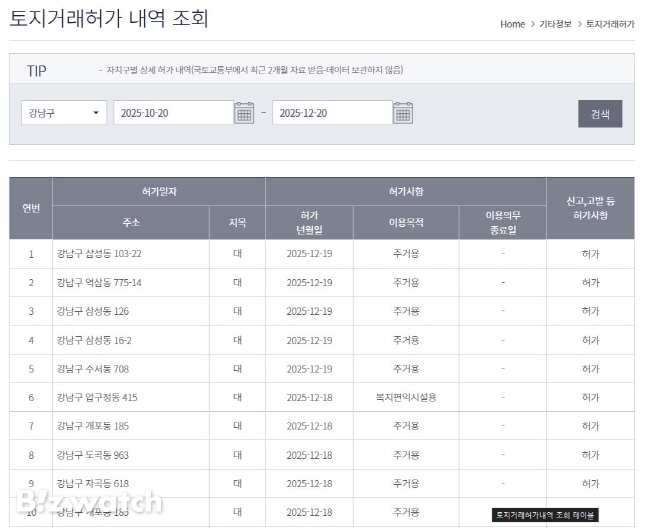Open the 기타정보 breadcrumb link
645x528 pixels.
555,24
